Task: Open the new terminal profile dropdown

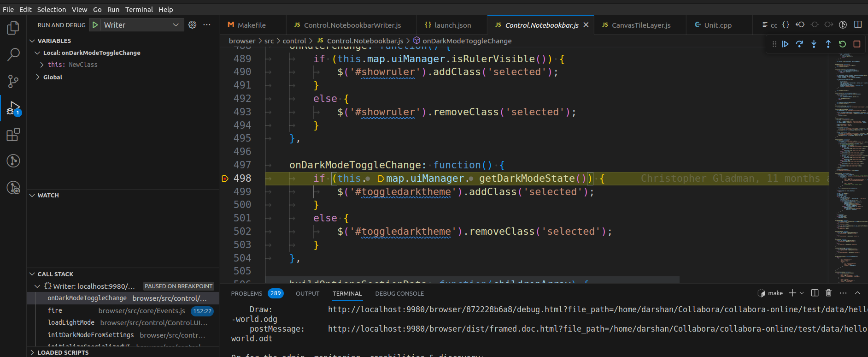Action: 802,293
